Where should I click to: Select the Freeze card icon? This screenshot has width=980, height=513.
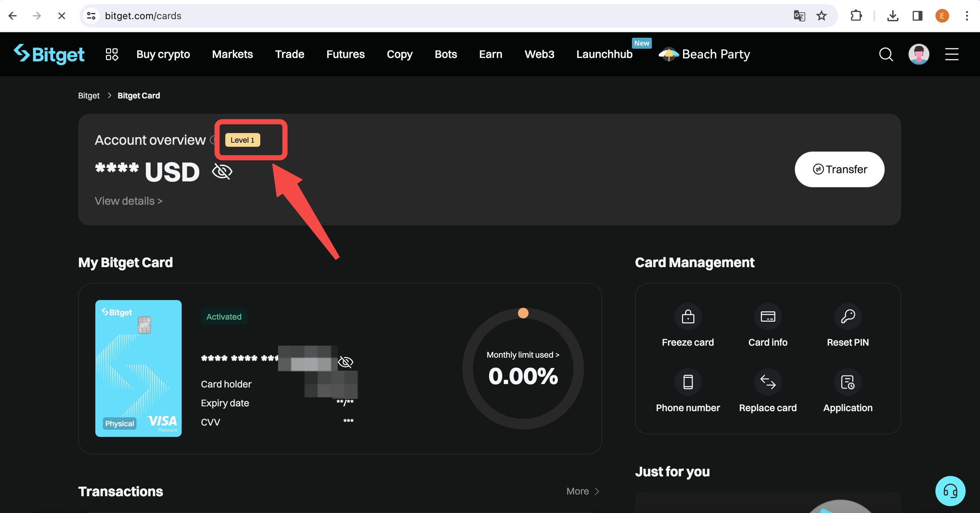click(688, 317)
